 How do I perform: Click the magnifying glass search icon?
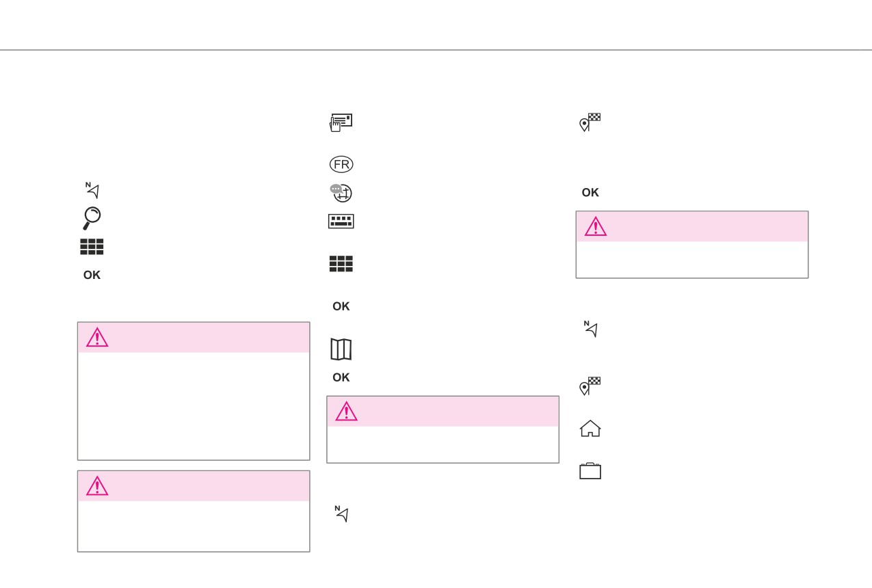[92, 218]
